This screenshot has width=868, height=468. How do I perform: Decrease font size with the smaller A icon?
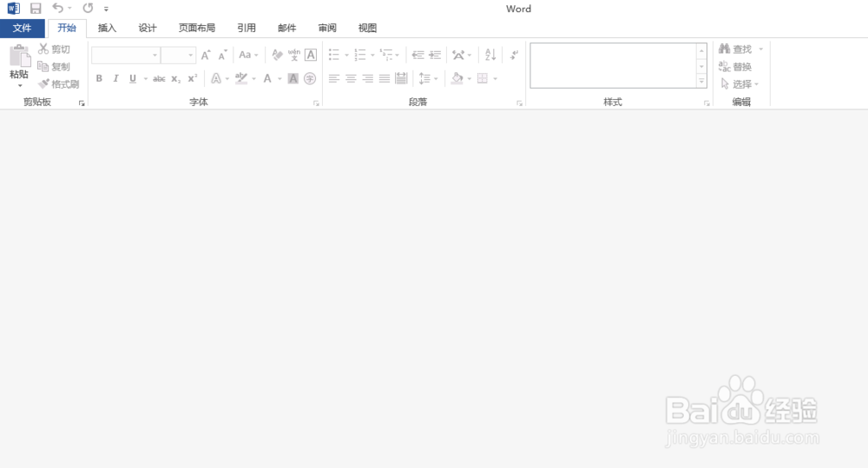point(222,55)
